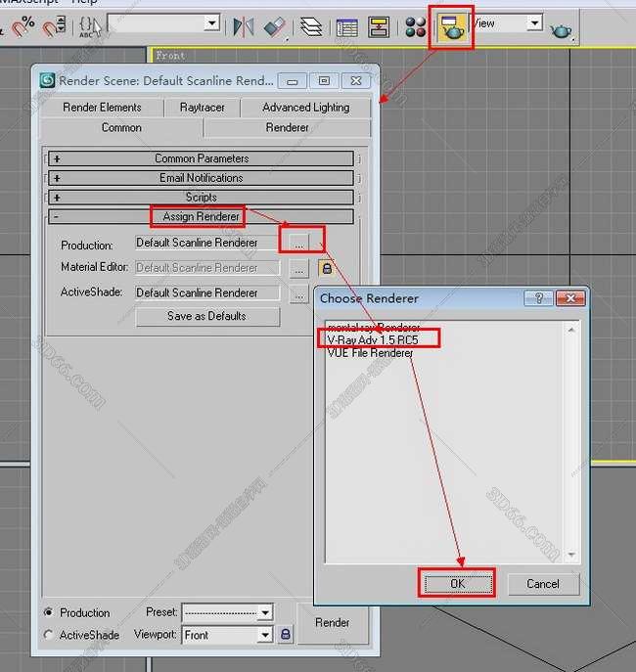Open the Schematic View icon
Image resolution: width=636 pixels, height=672 pixels.
click(380, 27)
